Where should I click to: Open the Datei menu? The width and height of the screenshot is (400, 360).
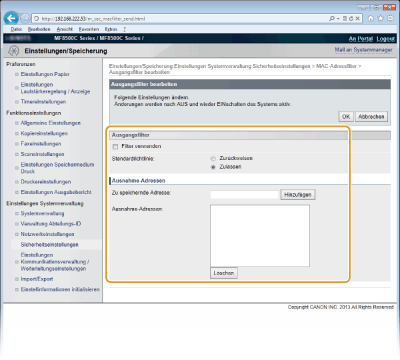click(x=16, y=29)
